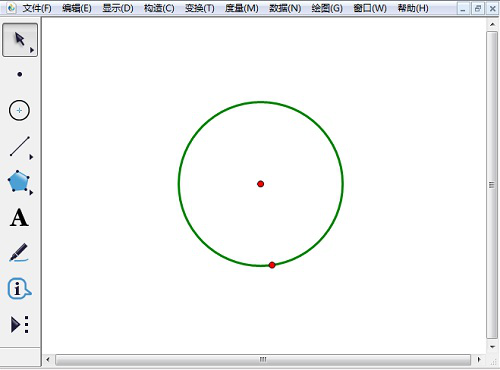Choose the Point tool

pyautogui.click(x=20, y=74)
